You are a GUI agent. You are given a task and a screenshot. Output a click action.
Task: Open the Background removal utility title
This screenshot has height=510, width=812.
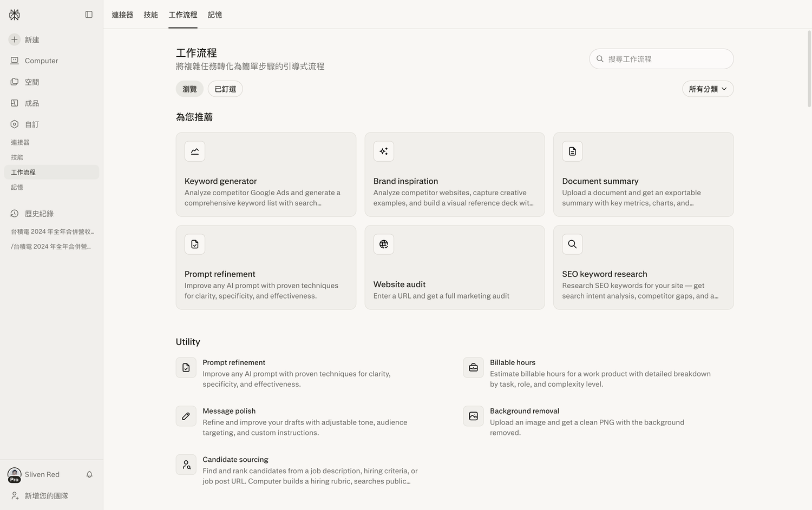pyautogui.click(x=525, y=411)
